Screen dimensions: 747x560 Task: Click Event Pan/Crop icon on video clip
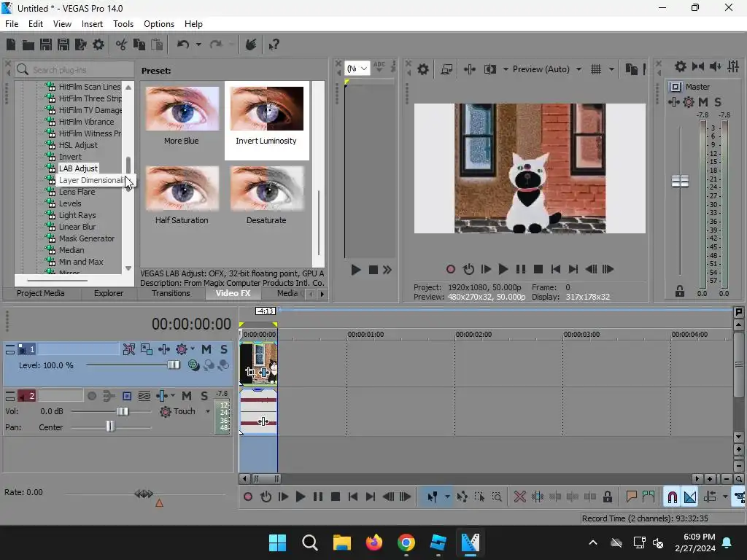pyautogui.click(x=250, y=372)
